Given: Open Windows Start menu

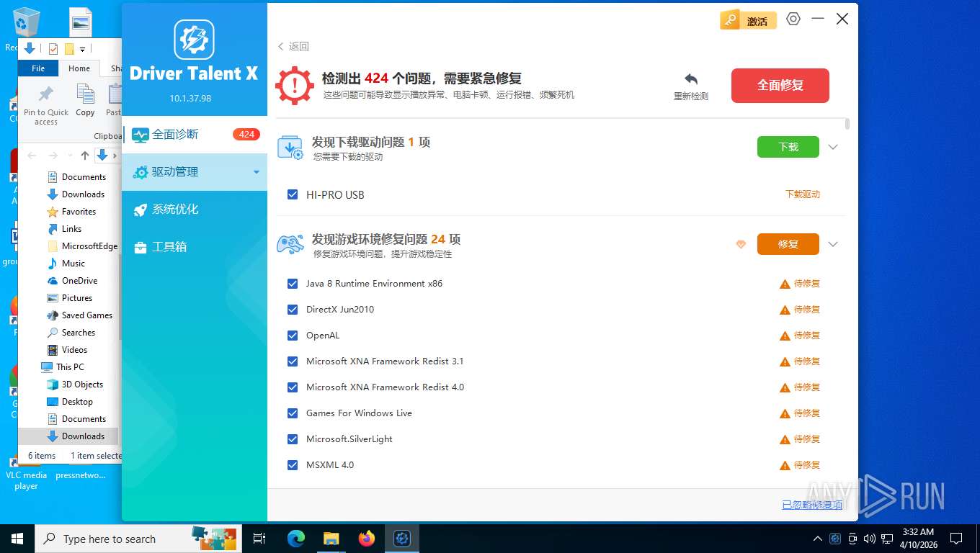Looking at the screenshot, I should 17,539.
